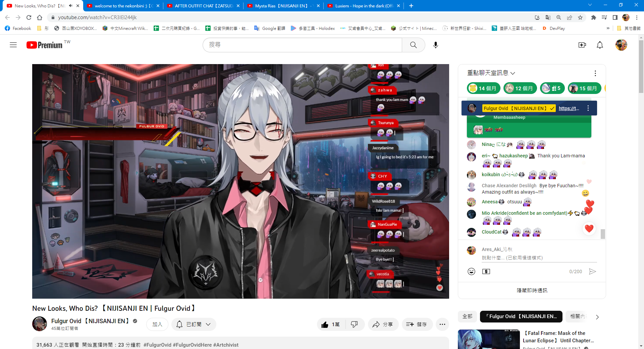Screen dimensions: 644x349
Task: Open more video actions ellipsis
Action: point(442,325)
